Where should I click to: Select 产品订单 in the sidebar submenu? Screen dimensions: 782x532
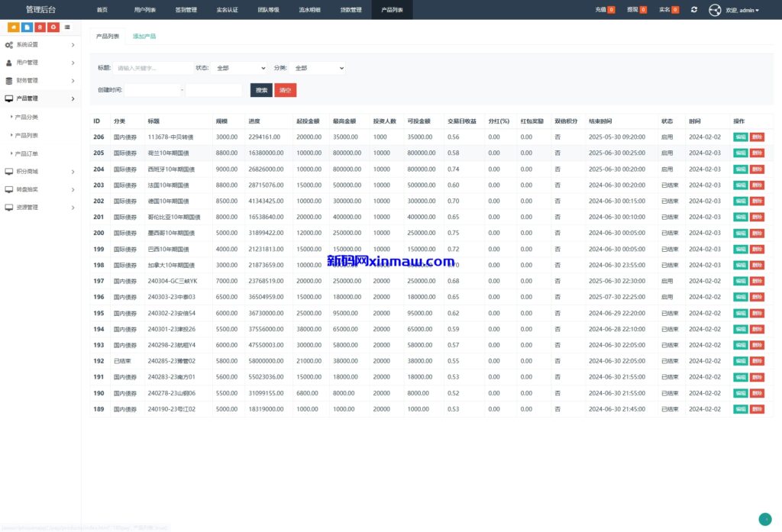tap(27, 153)
